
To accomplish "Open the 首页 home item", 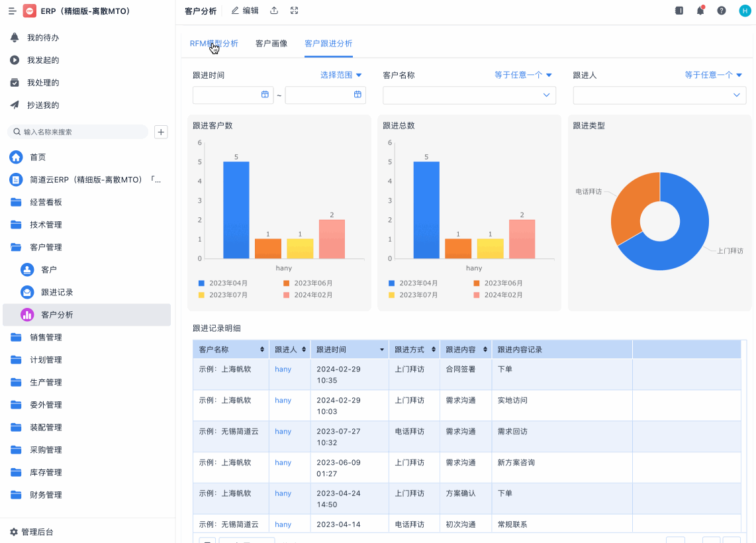I will (x=38, y=157).
